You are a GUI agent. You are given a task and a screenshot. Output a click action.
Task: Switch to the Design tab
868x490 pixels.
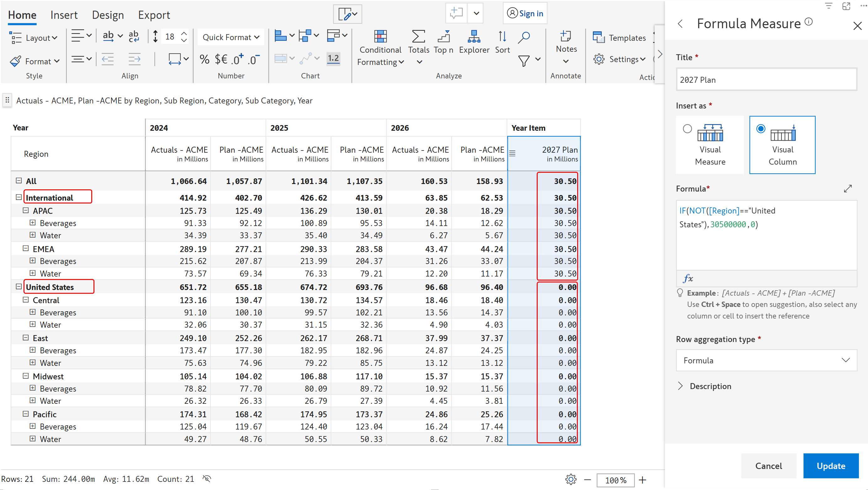(108, 15)
